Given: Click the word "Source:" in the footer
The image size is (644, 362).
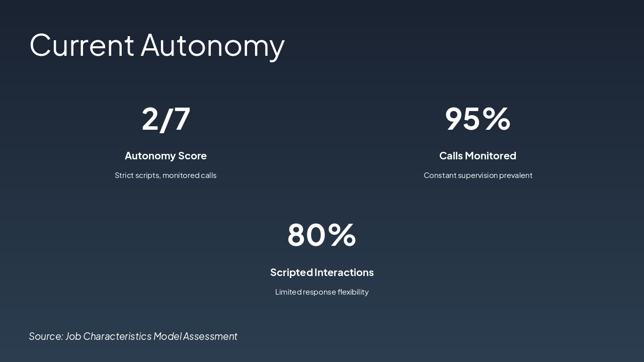Looking at the screenshot, I should click(46, 336).
